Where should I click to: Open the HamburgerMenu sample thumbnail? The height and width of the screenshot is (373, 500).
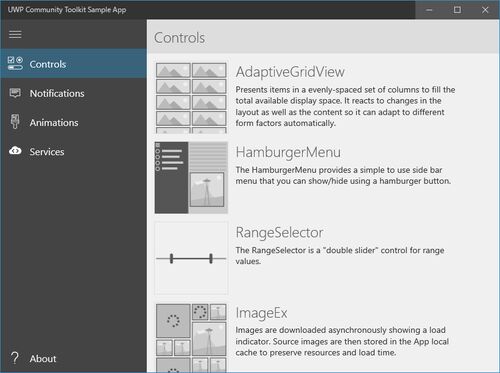pyautogui.click(x=191, y=178)
